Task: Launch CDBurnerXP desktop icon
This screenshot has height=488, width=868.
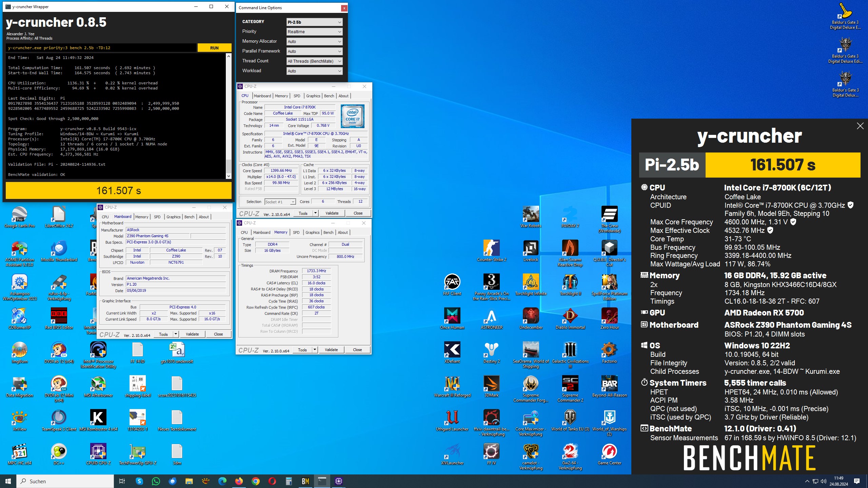Action: (x=19, y=319)
